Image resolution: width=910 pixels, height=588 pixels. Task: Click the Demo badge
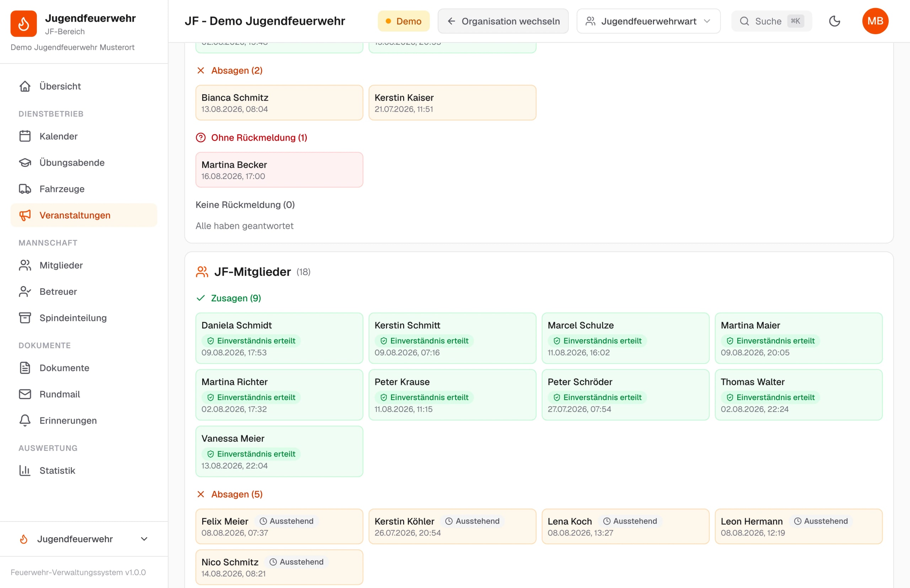click(403, 21)
